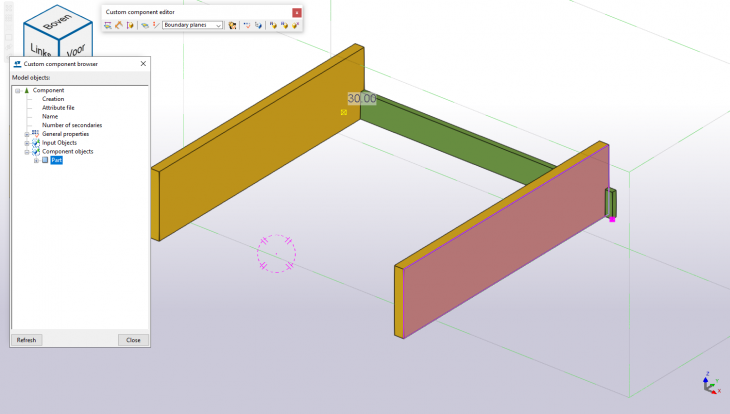Select Number of secondaries item
This screenshot has width=730, height=414.
(72, 125)
